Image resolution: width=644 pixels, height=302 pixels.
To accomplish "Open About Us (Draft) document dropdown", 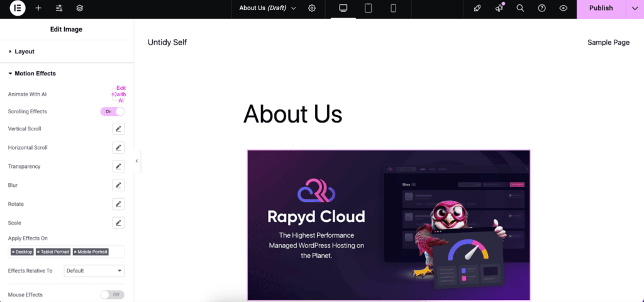I will [268, 8].
